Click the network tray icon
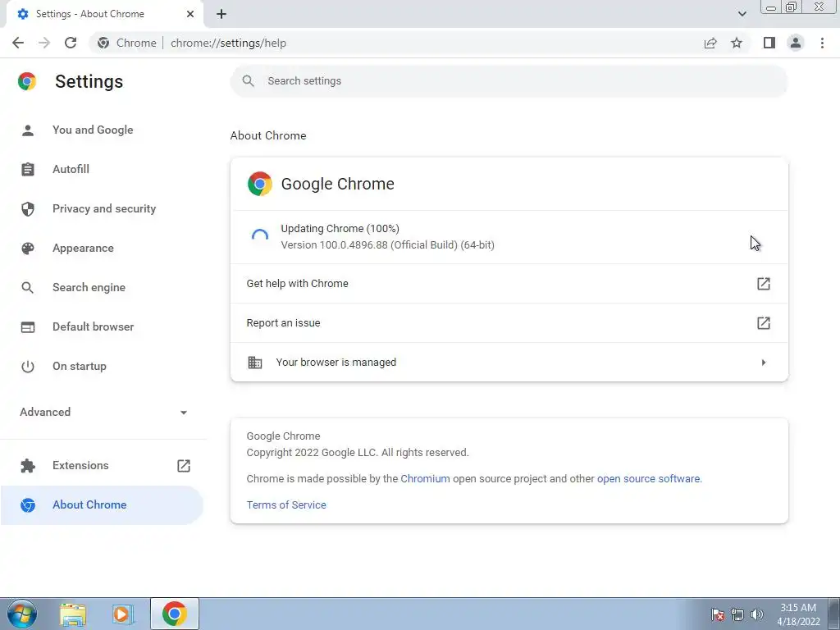Viewport: 840px width, 630px height. point(737,614)
